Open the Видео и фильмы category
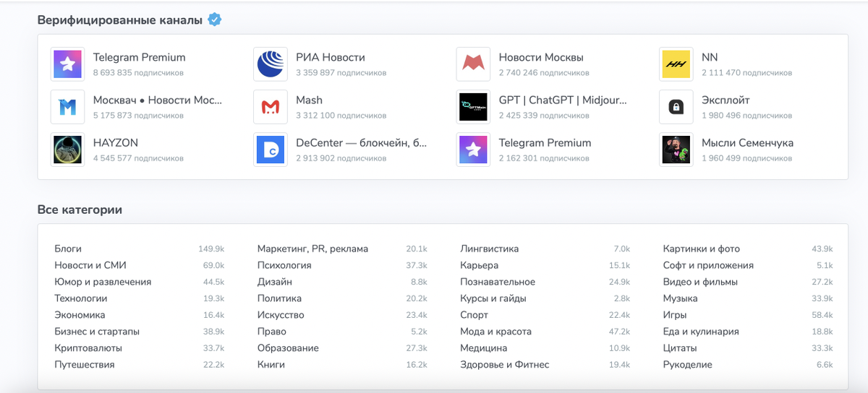Viewport: 868px width, 393px height. click(700, 282)
